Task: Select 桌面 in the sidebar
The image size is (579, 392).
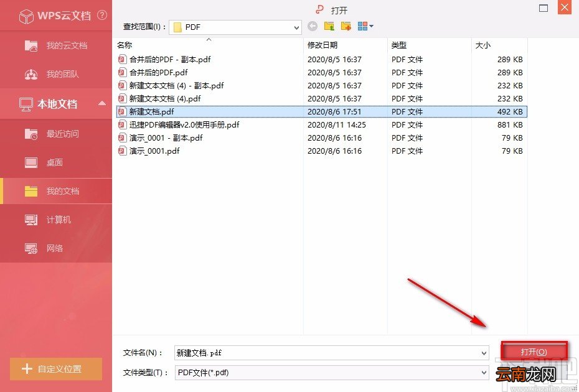Action: 56,162
